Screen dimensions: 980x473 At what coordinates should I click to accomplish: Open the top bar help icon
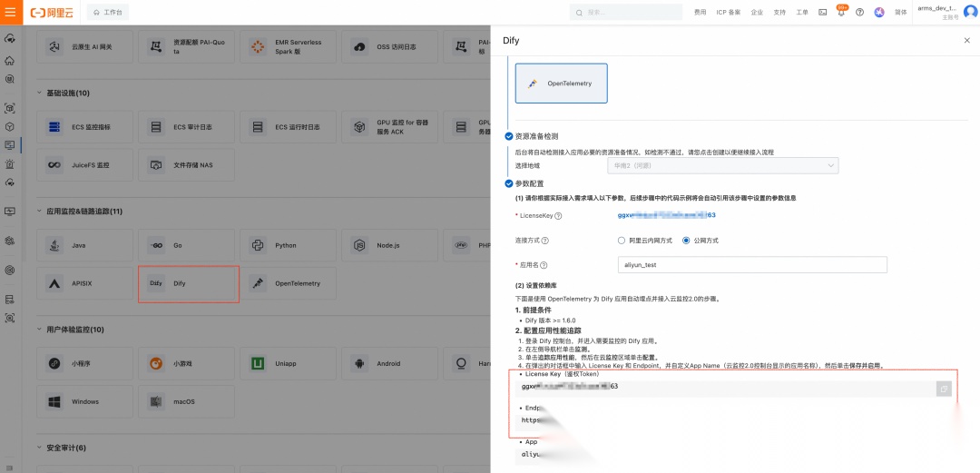tap(860, 13)
